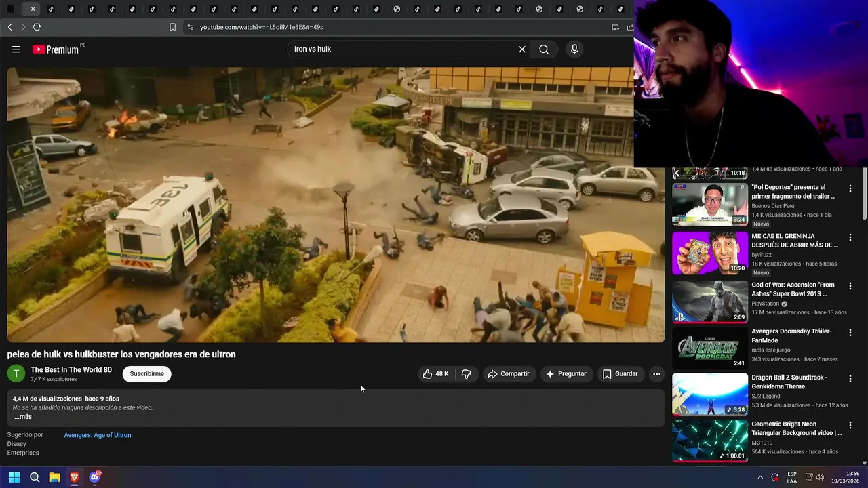Click the main video player
Image resolution: width=868 pixels, height=488 pixels.
click(336, 205)
